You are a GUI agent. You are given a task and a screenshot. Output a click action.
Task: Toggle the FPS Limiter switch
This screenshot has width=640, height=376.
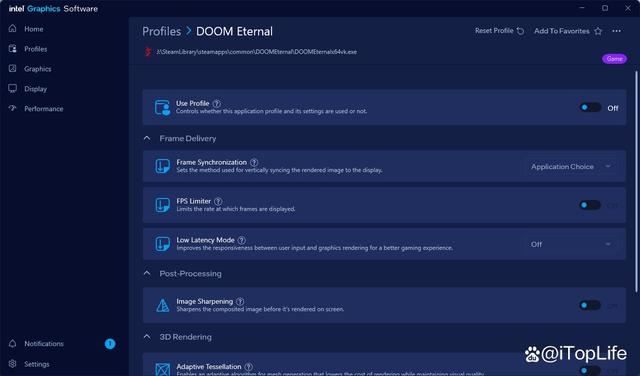590,205
